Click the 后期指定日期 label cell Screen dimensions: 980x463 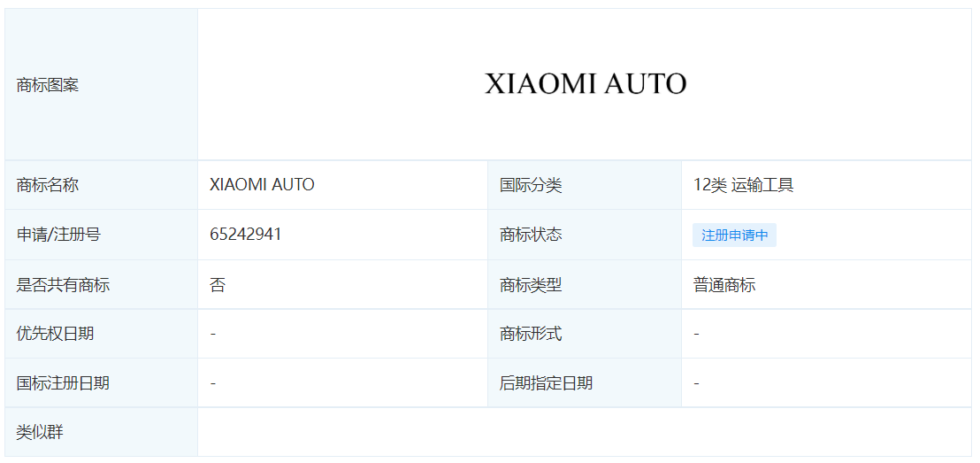click(585, 382)
